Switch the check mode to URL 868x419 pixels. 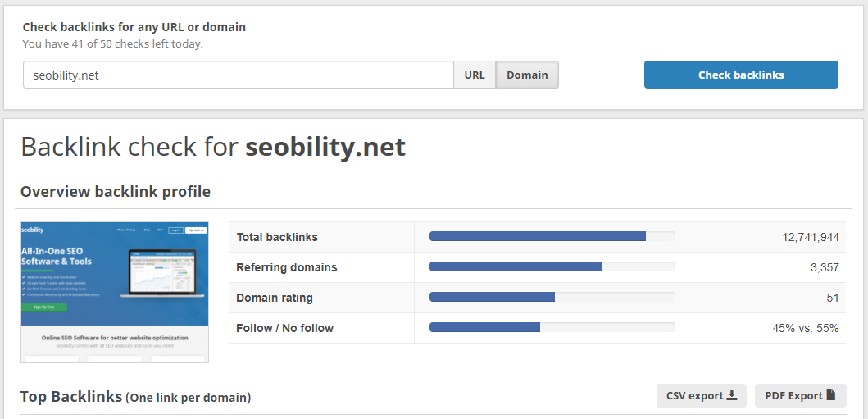click(x=475, y=75)
